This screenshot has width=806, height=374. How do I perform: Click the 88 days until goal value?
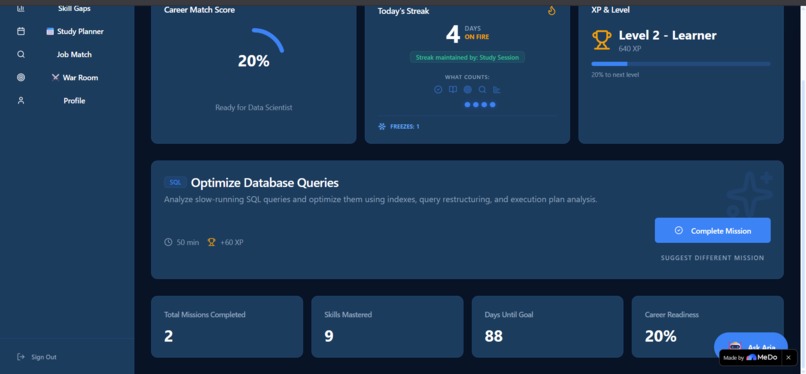click(x=493, y=336)
